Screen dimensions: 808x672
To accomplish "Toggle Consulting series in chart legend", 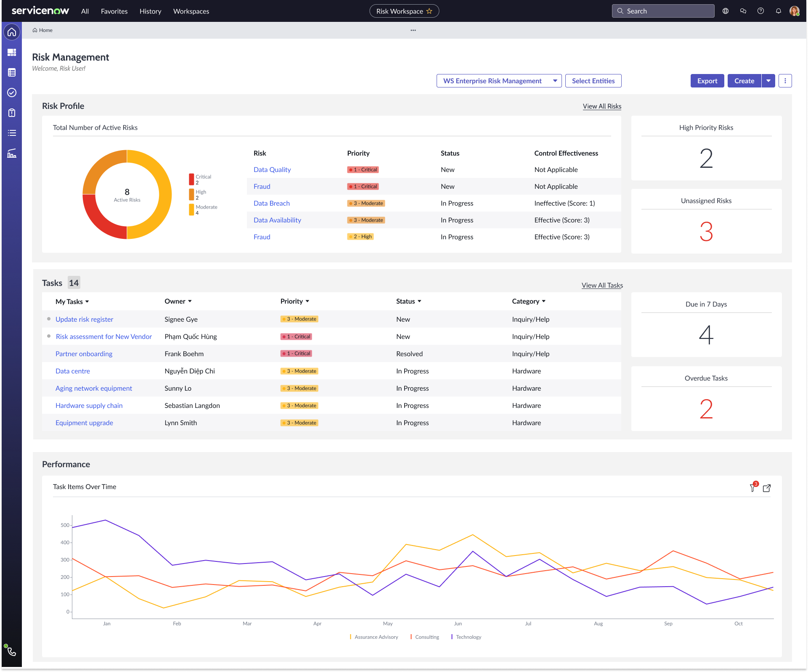I will [x=427, y=637].
